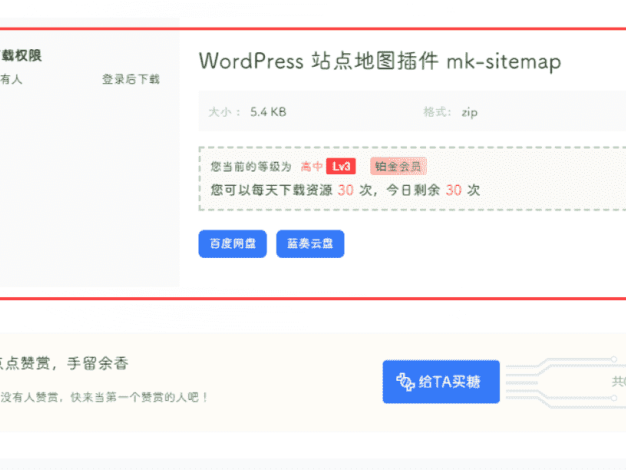626x470 pixels.
Task: Click the daily download limit number 30
Action: 345,189
